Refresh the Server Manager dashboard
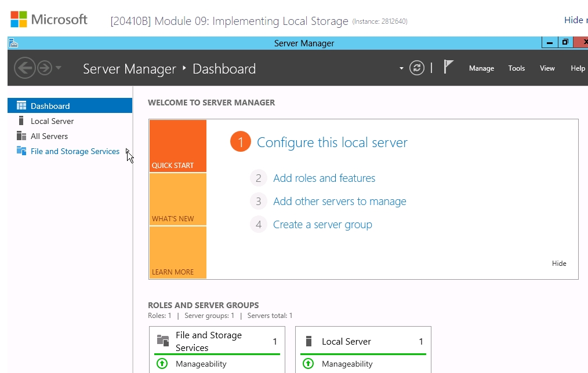 tap(416, 68)
